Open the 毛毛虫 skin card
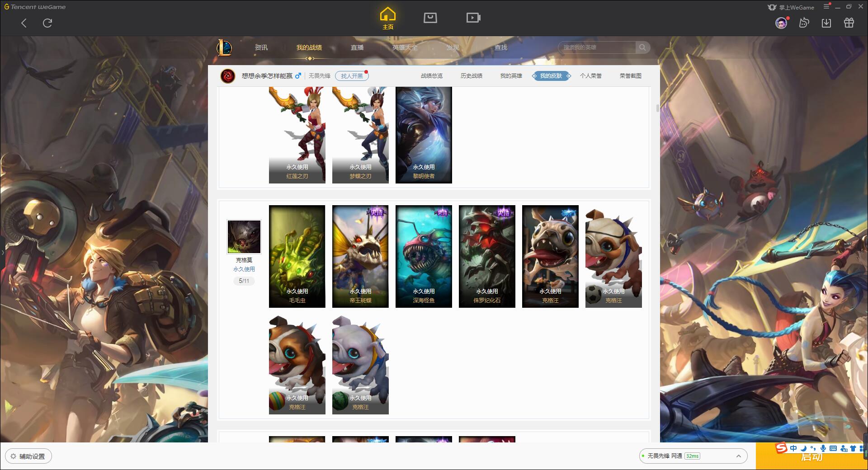This screenshot has width=868, height=470. coord(297,256)
